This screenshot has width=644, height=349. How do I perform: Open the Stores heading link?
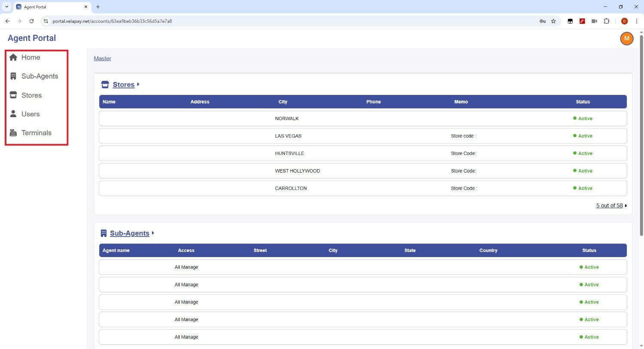click(123, 85)
